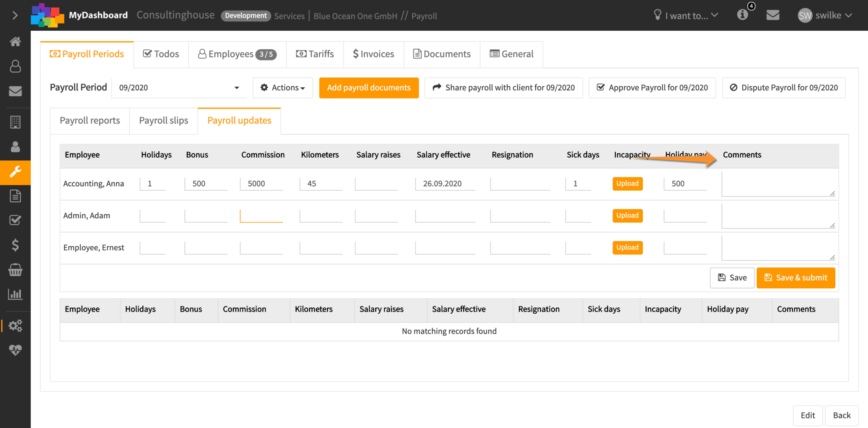Focus Comments box for Employee, Ernest

tap(778, 248)
